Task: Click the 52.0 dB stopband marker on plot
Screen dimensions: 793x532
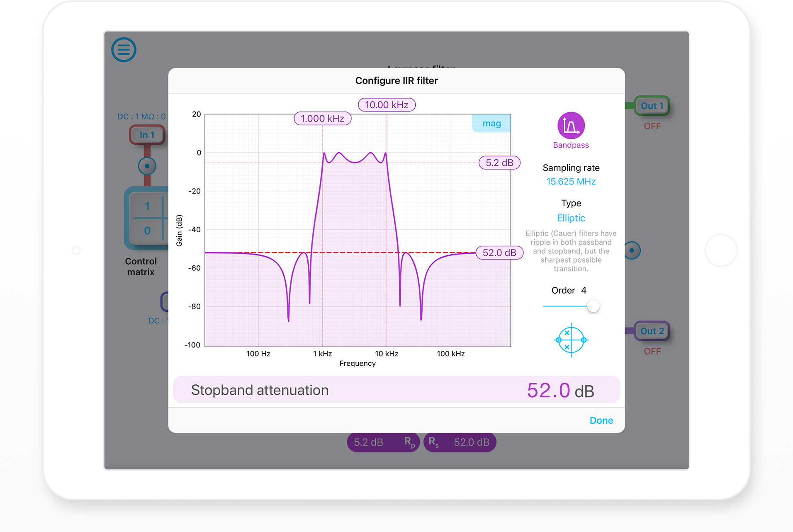Action: 499,253
